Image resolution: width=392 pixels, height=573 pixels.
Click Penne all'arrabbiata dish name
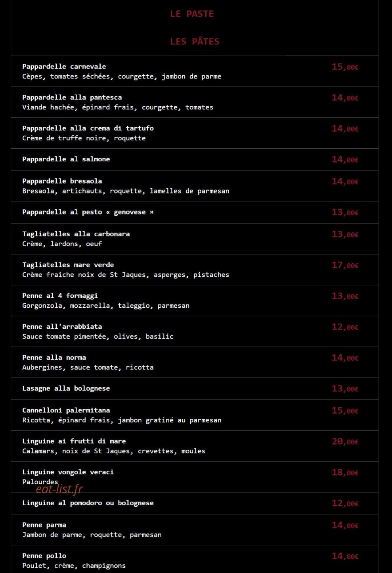62,326
